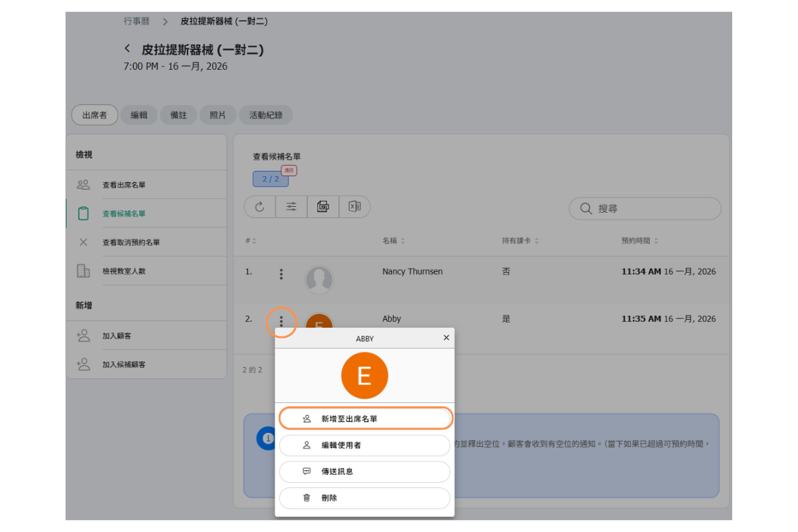This screenshot has height=532, width=798.
Task: Select 新增至出席名單 in the popup menu
Action: click(365, 419)
